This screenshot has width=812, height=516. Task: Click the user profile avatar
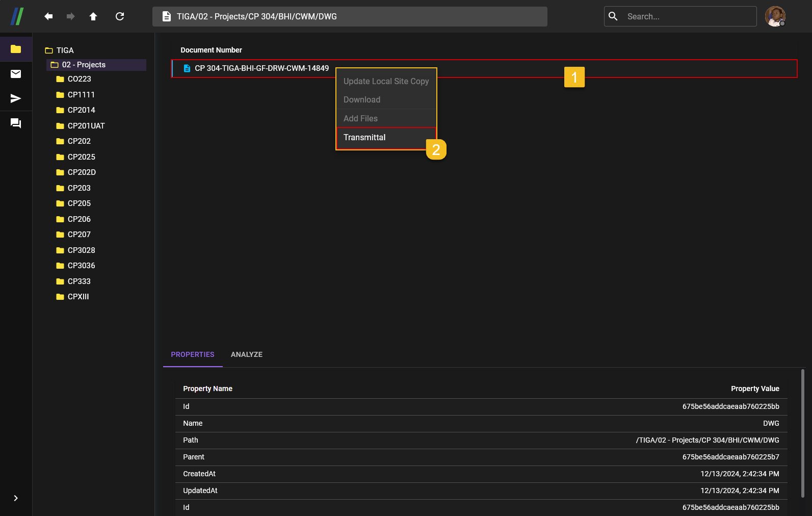pyautogui.click(x=775, y=16)
